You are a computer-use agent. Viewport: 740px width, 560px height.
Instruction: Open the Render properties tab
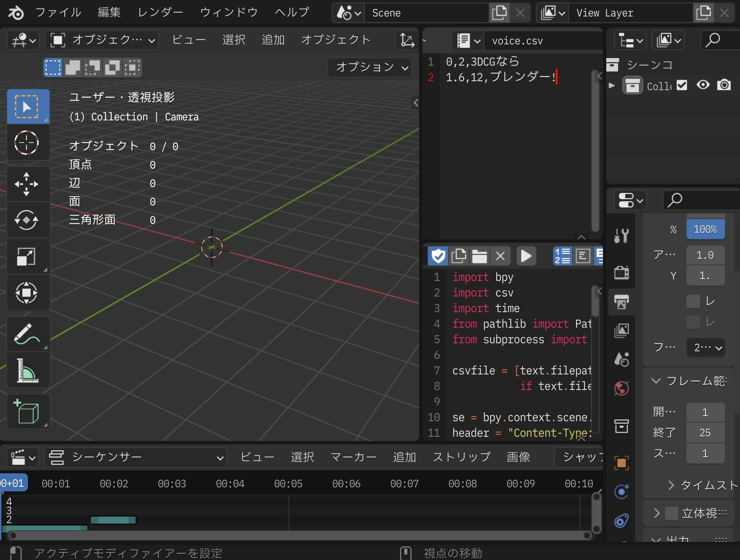[621, 272]
